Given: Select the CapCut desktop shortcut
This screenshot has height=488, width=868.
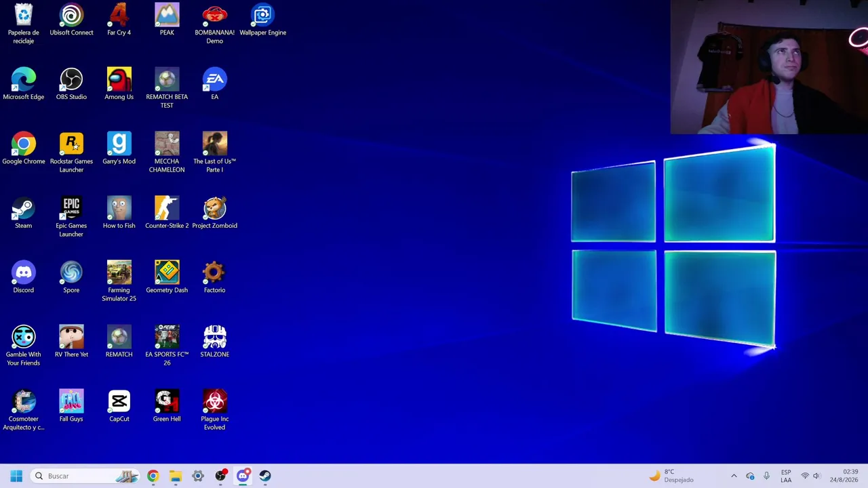Looking at the screenshot, I should (x=119, y=407).
